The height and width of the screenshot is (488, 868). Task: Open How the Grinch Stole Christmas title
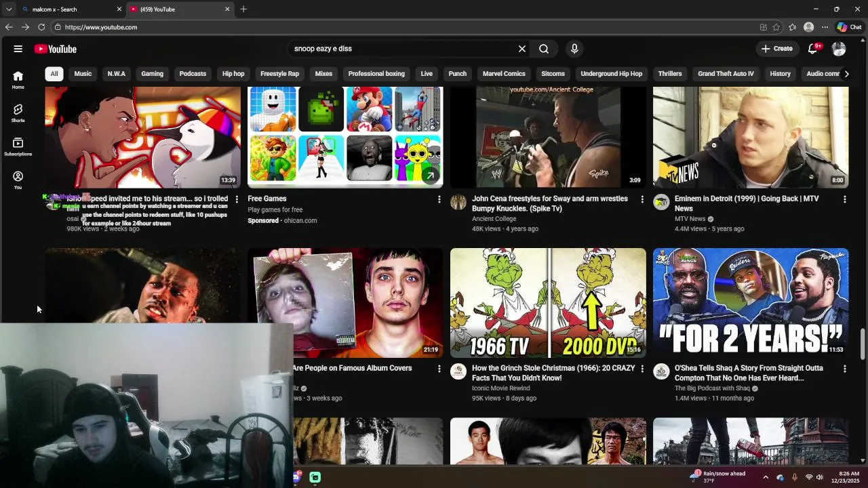tap(553, 373)
